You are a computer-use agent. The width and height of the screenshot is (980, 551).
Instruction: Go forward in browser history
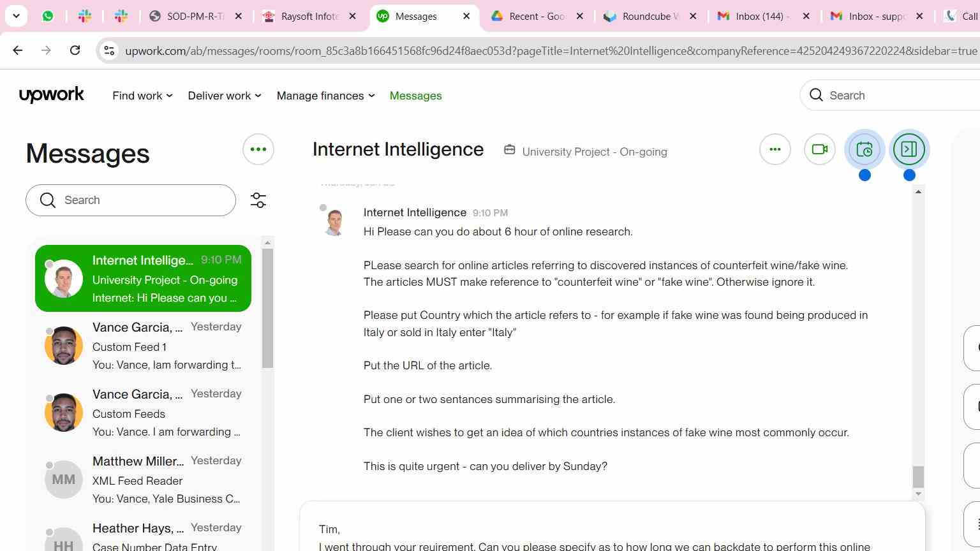coord(46,50)
